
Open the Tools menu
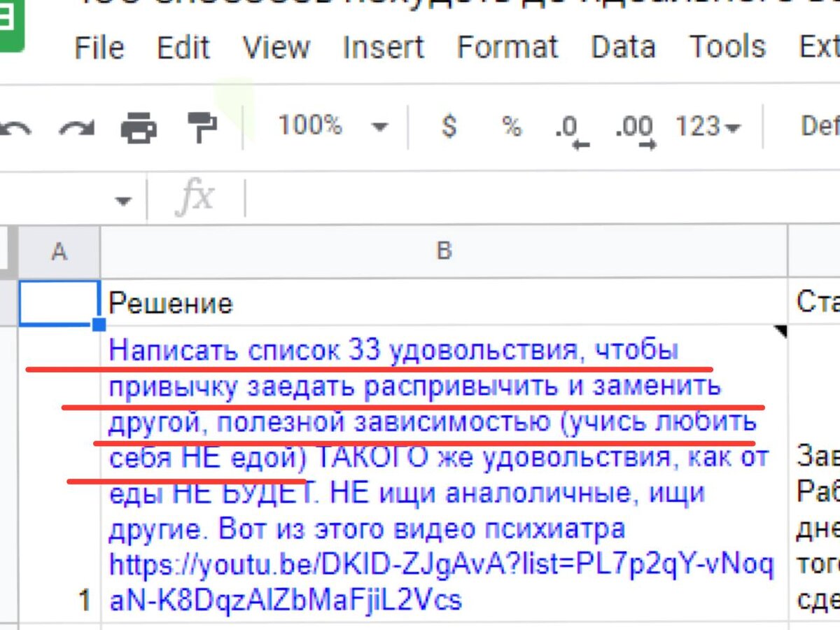click(728, 48)
